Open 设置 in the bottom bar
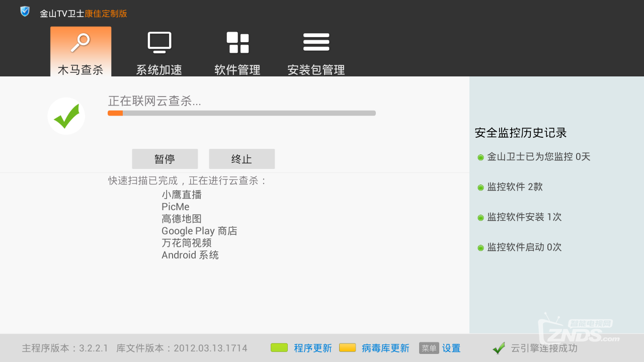Screen dimensions: 644x362 [x=451, y=348]
